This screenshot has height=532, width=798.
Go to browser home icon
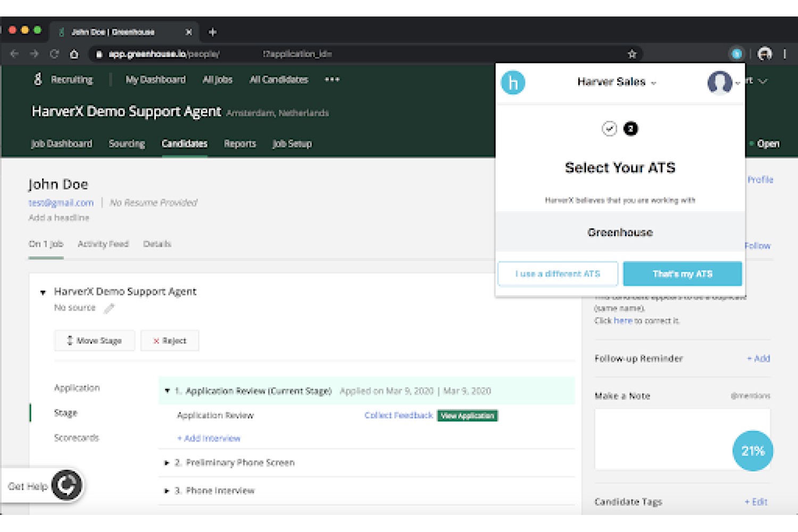click(x=74, y=54)
